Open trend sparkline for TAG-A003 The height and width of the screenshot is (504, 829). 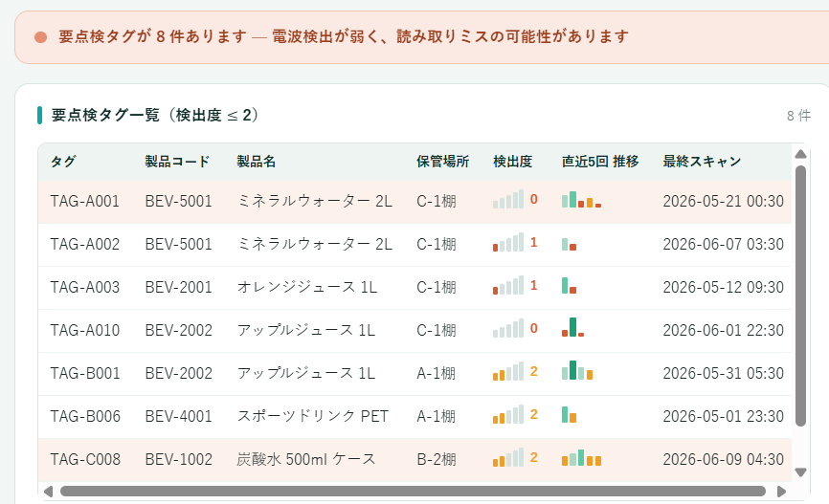click(x=569, y=285)
